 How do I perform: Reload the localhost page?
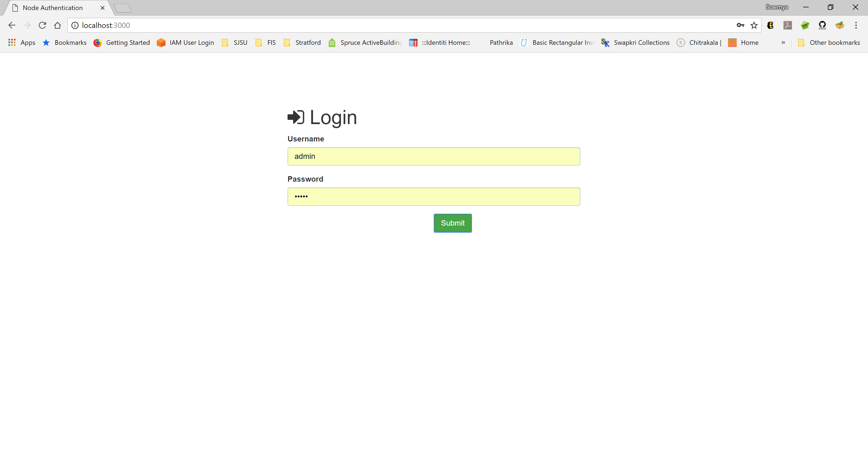pos(42,25)
